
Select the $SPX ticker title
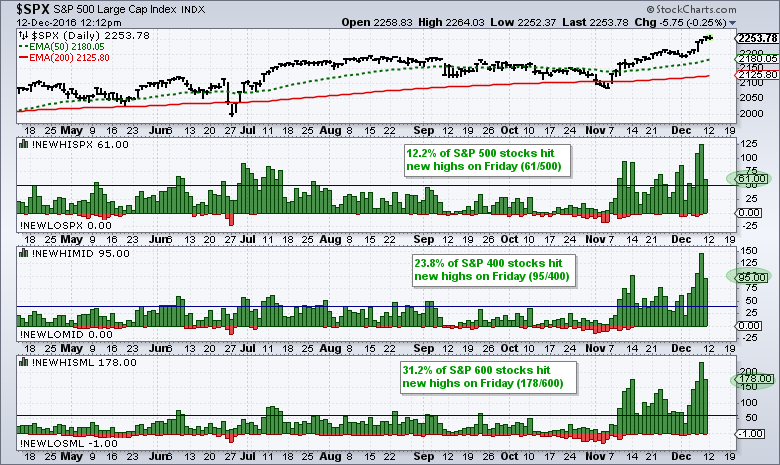[x=32, y=8]
